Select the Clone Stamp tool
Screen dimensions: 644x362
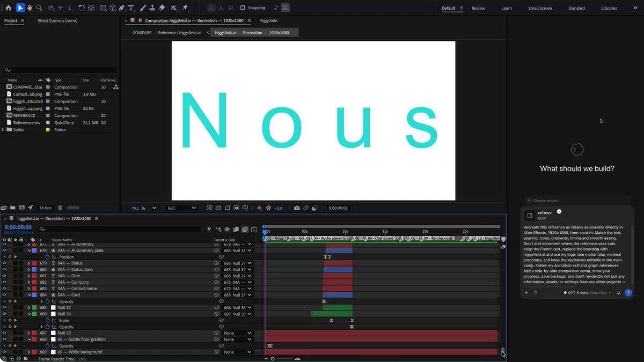[153, 8]
